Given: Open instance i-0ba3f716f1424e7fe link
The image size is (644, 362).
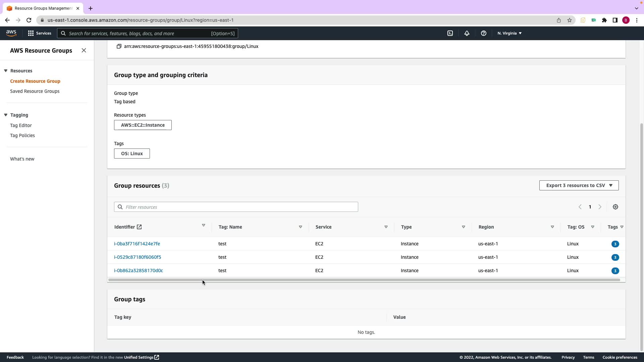Looking at the screenshot, I should (x=137, y=244).
